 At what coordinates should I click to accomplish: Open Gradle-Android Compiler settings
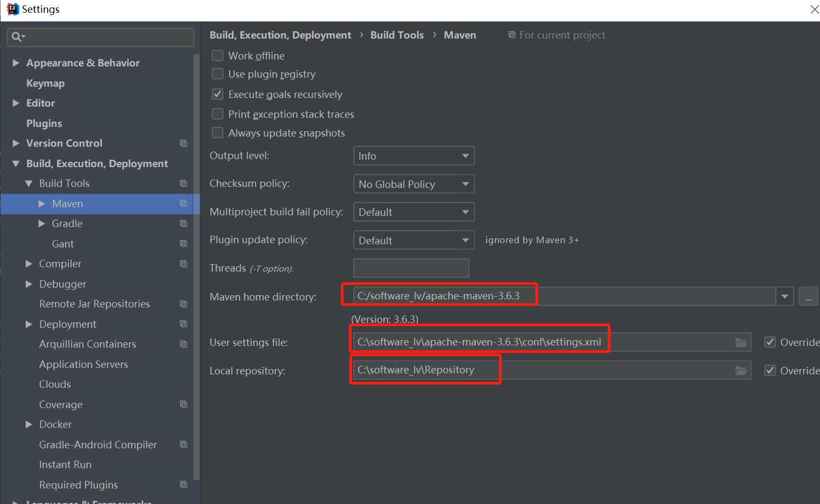[x=98, y=445]
